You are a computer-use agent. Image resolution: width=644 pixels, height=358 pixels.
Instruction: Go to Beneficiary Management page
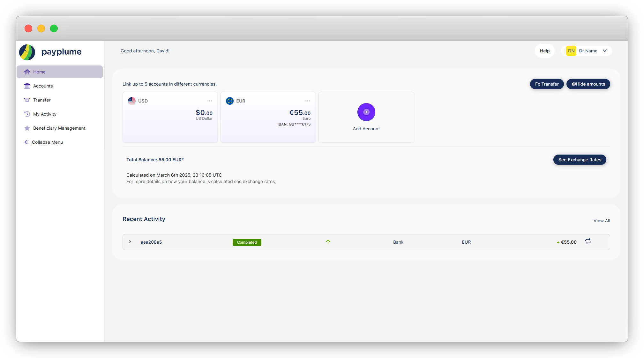click(59, 128)
